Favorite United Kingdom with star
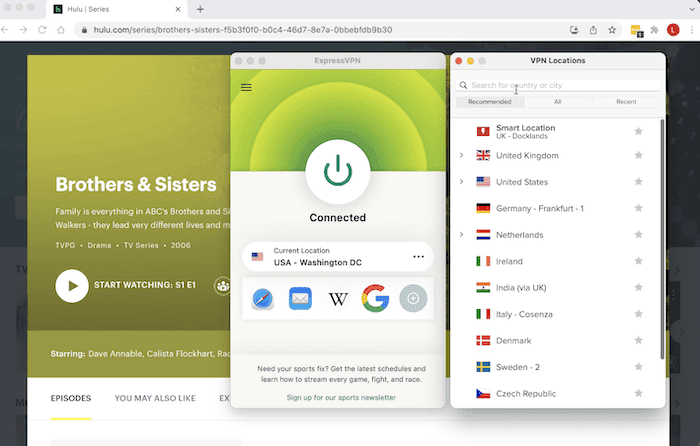The image size is (700, 446). [638, 155]
